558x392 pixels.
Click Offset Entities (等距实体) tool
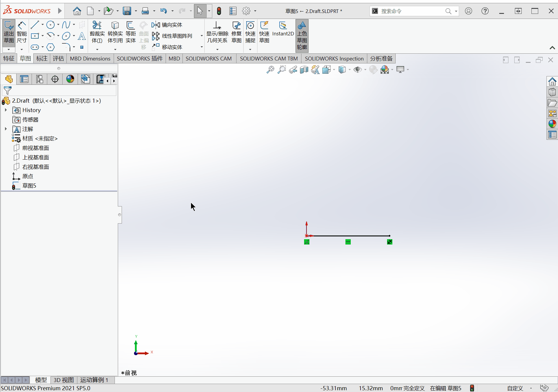click(130, 32)
